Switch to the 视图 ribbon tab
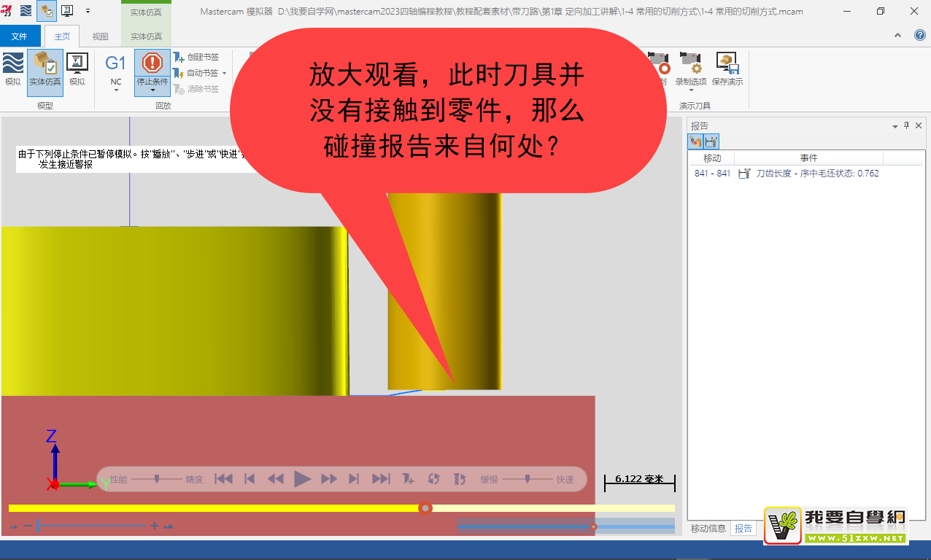931x560 pixels. 100,36
